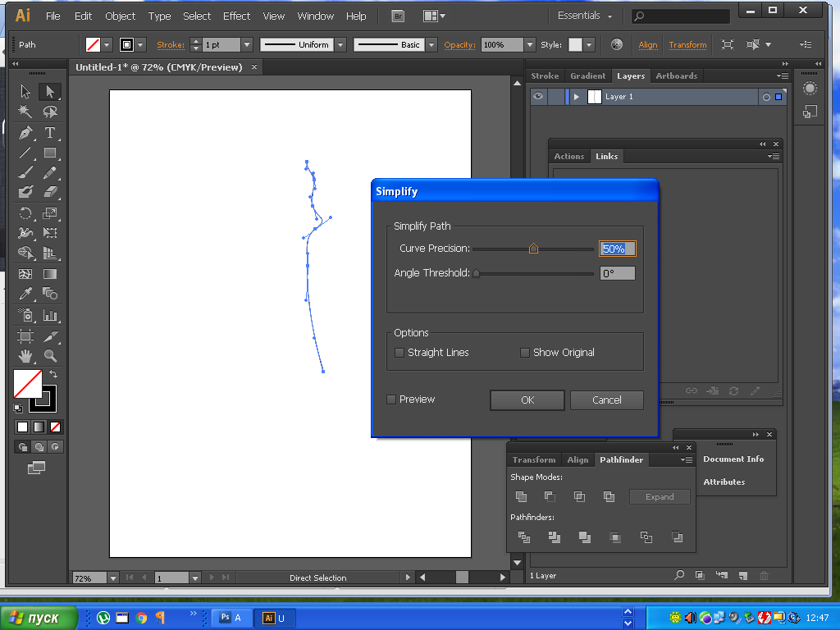Select the Paintbrush tool
Screen dimensions: 840x630
click(25, 172)
